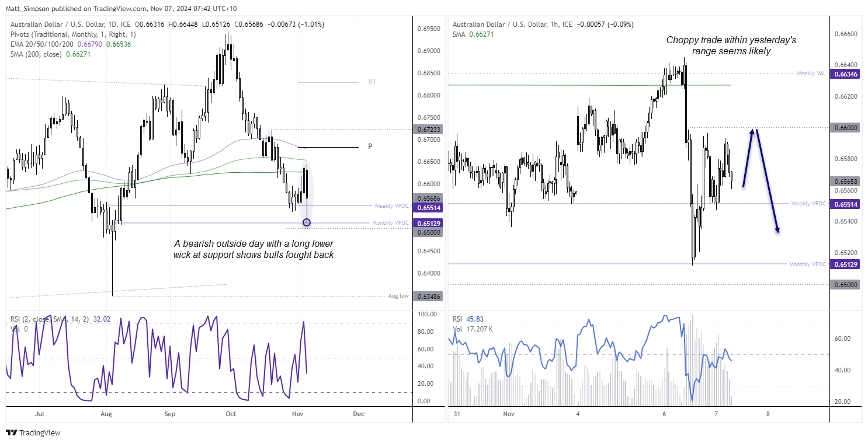Click the SMA 0.66271 legend on the 1h chart
Screen dimensions: 868x443
click(474, 34)
